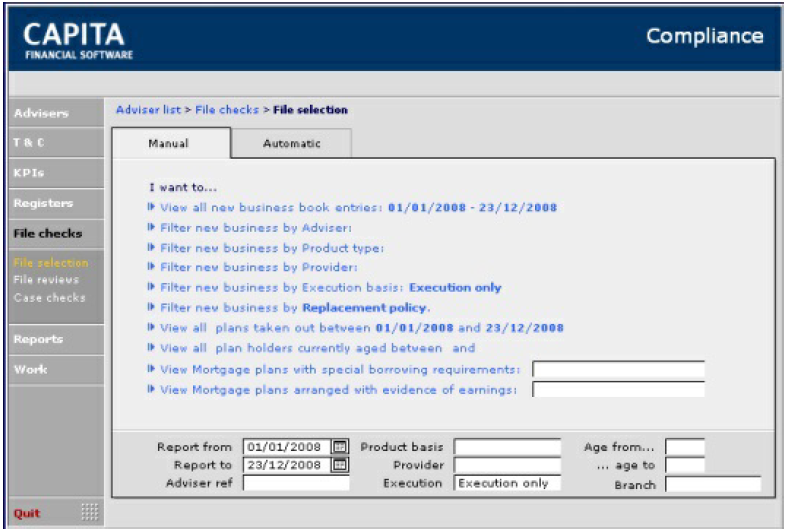The width and height of the screenshot is (787, 532).
Task: Click arrow bullet before Filter new business by Adviser
Action: coord(151,227)
